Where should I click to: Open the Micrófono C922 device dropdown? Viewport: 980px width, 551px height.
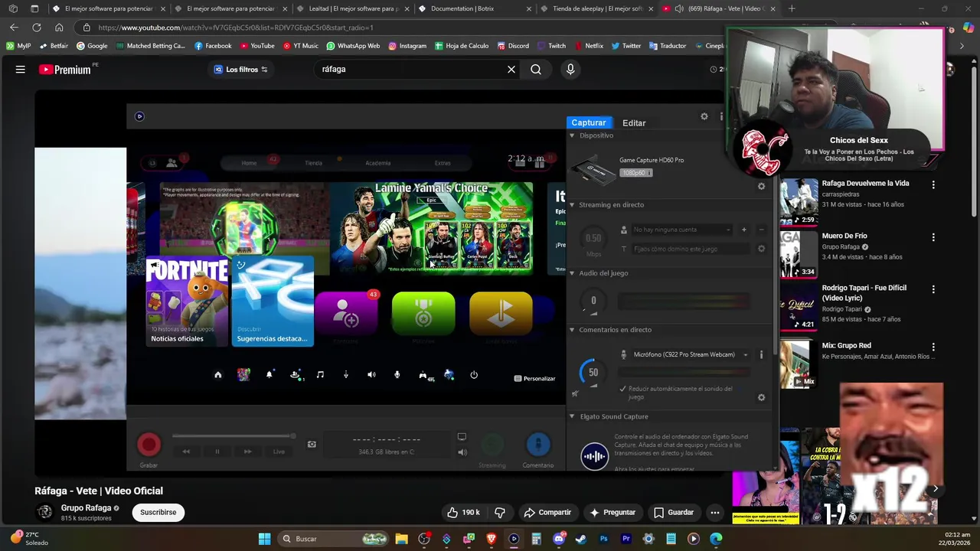click(x=691, y=354)
